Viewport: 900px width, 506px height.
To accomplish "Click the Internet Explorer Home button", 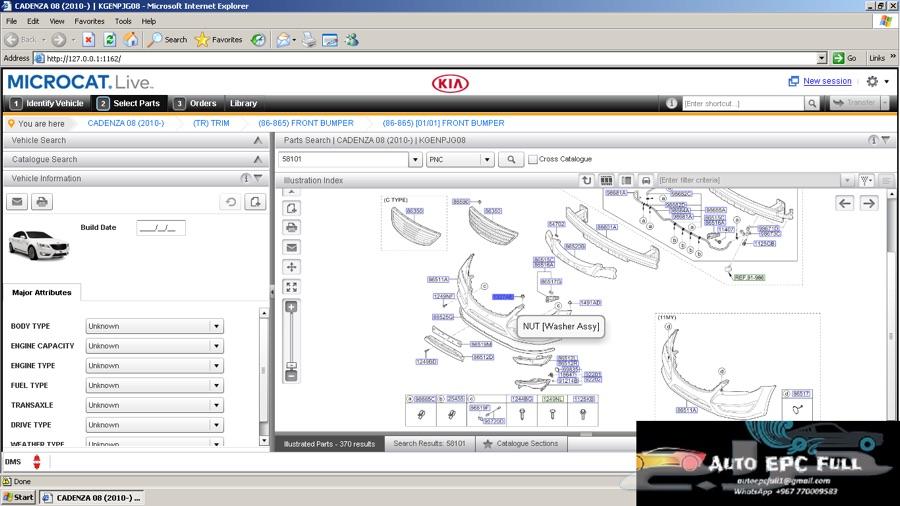I will [131, 40].
